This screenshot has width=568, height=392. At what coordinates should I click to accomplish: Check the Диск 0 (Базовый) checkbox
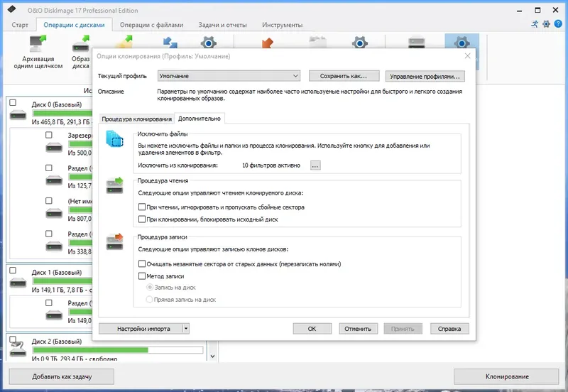[13, 103]
